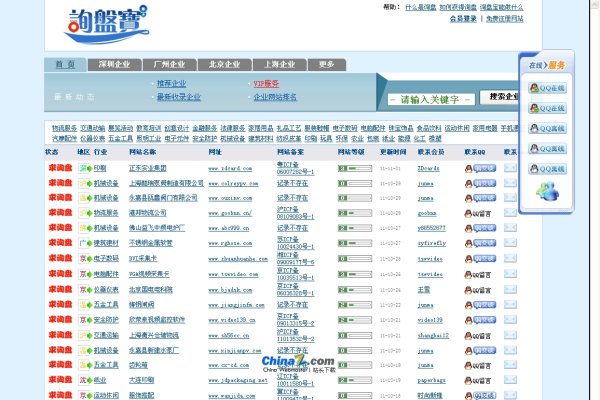View 企业网站排名
Screen dimensions: 600x400
point(275,97)
